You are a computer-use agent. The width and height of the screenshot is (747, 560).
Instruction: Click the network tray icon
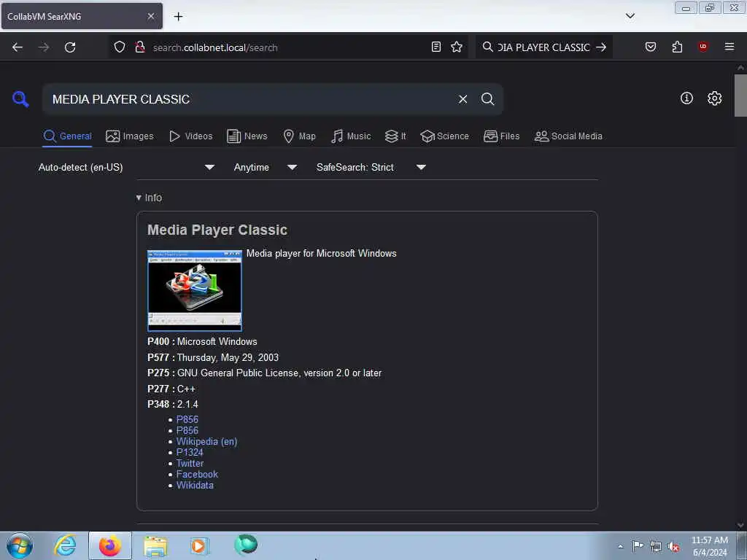(656, 547)
